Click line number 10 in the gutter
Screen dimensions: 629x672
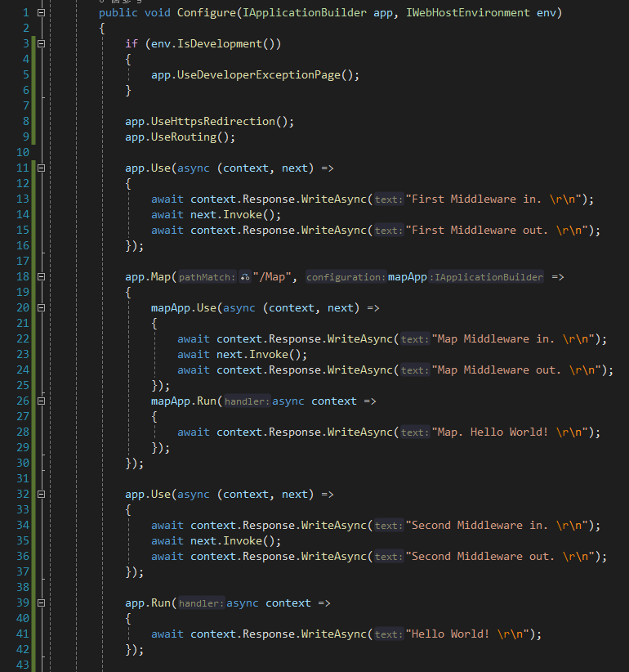23,153
